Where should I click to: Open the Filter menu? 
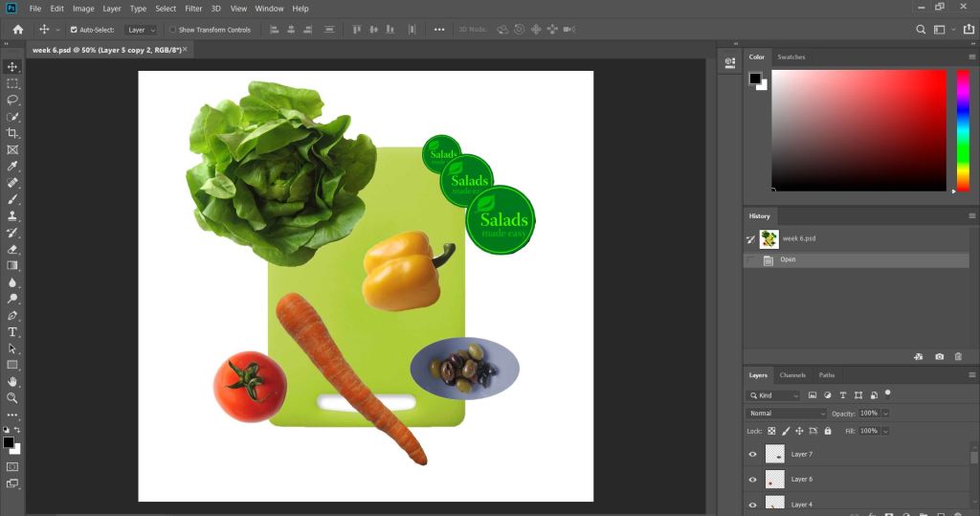193,9
